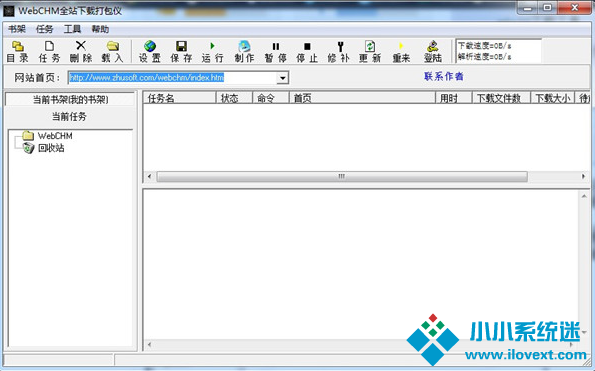Click the 目录 (Directory) toolbar icon
595x371 pixels.
pyautogui.click(x=18, y=46)
